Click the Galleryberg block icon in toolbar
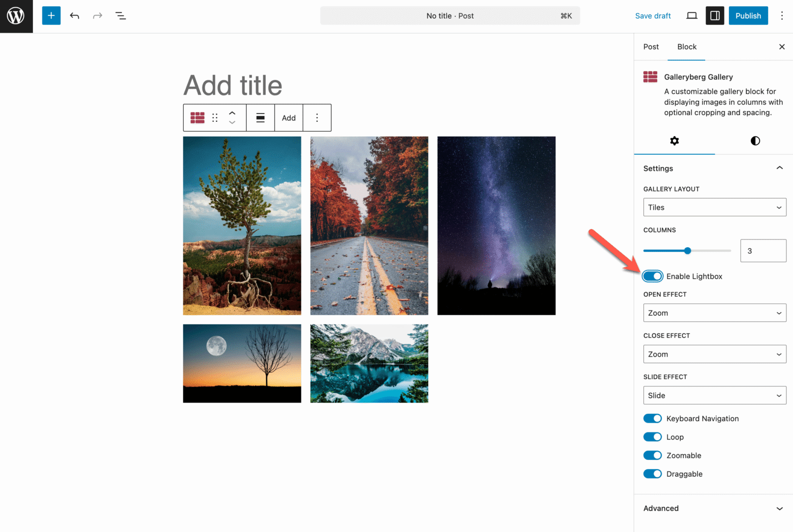 click(197, 118)
